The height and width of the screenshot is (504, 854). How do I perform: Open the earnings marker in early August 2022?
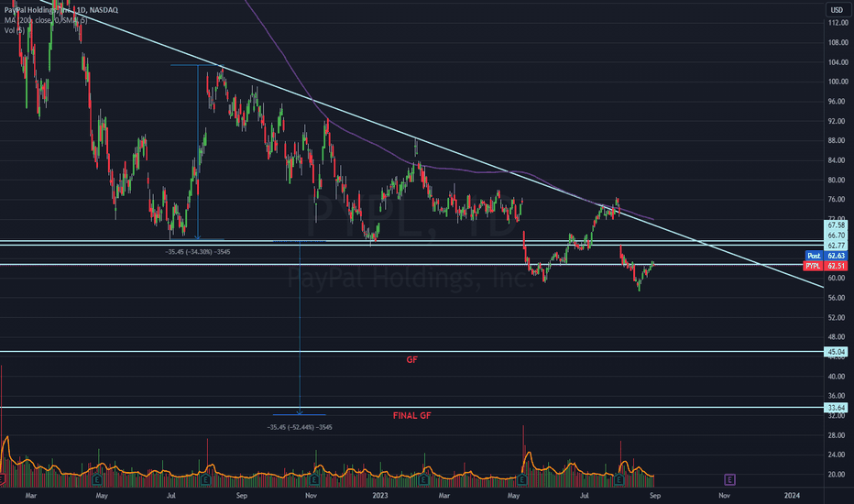(205, 480)
